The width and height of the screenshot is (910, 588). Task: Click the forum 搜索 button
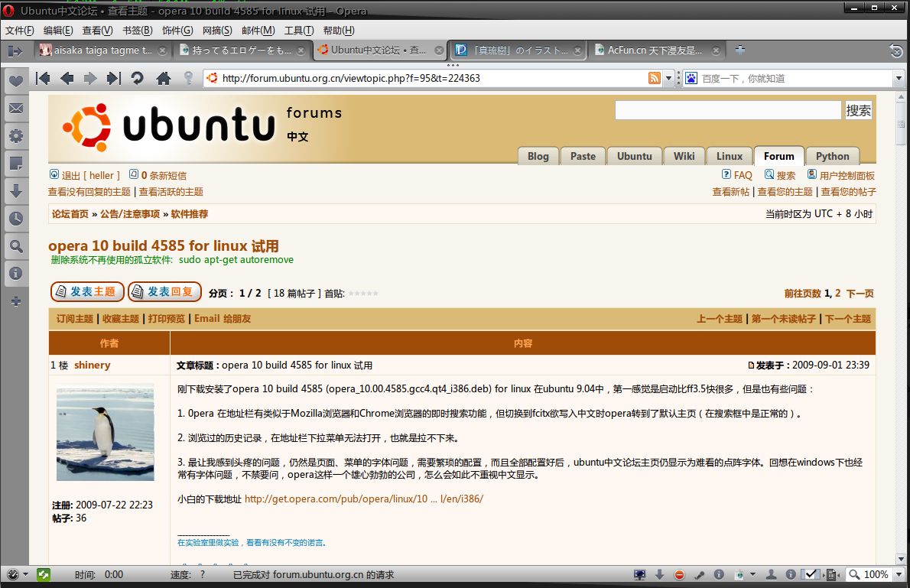(x=858, y=110)
